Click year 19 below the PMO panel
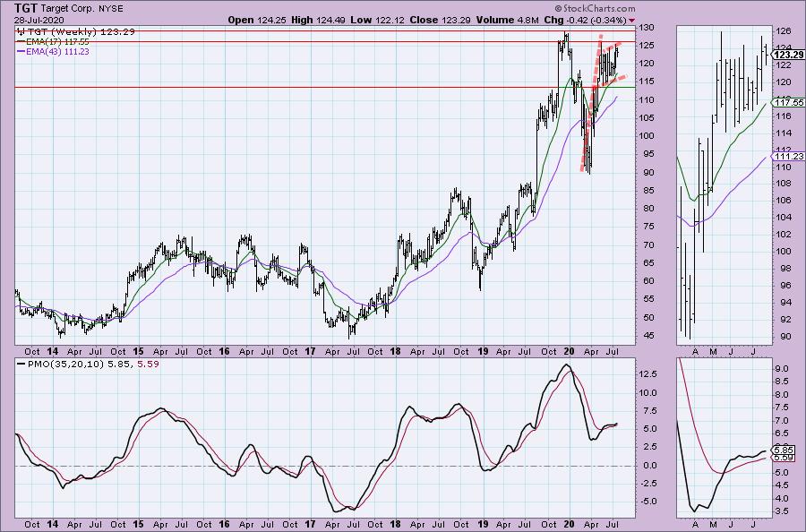 point(483,524)
